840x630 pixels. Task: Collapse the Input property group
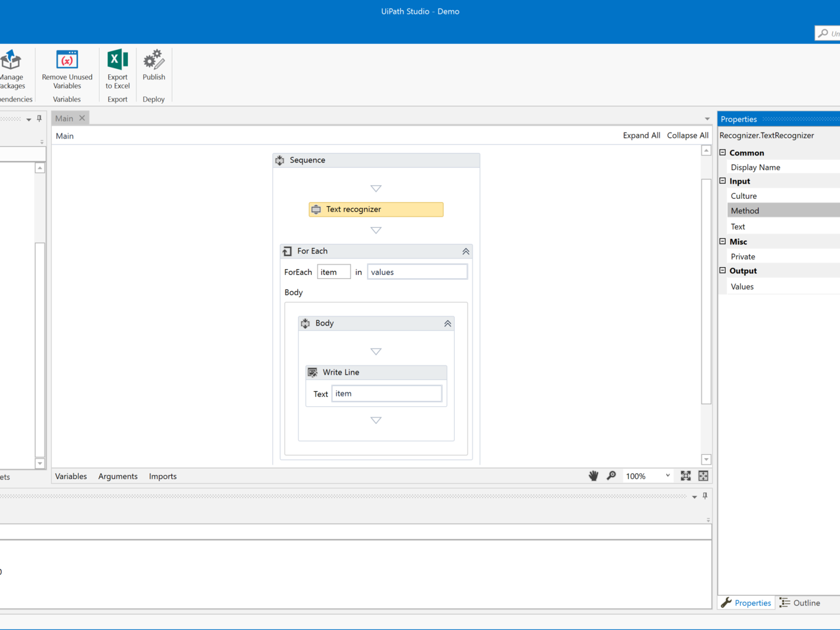(723, 181)
